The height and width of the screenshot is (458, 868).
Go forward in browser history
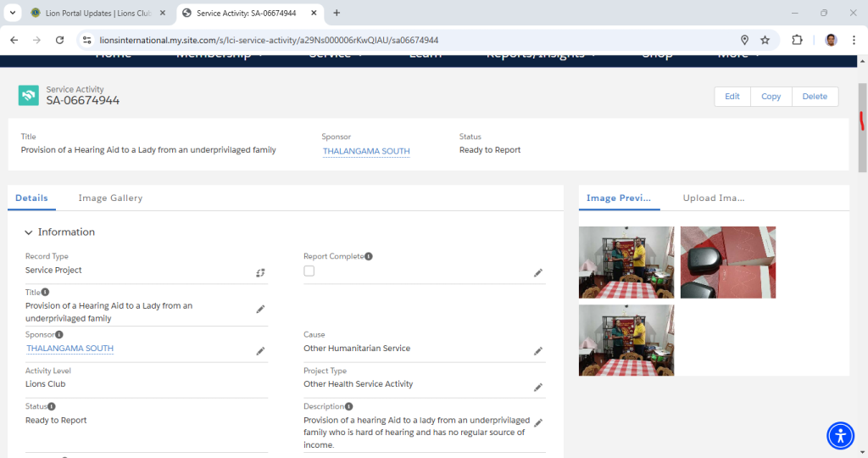pos(36,40)
